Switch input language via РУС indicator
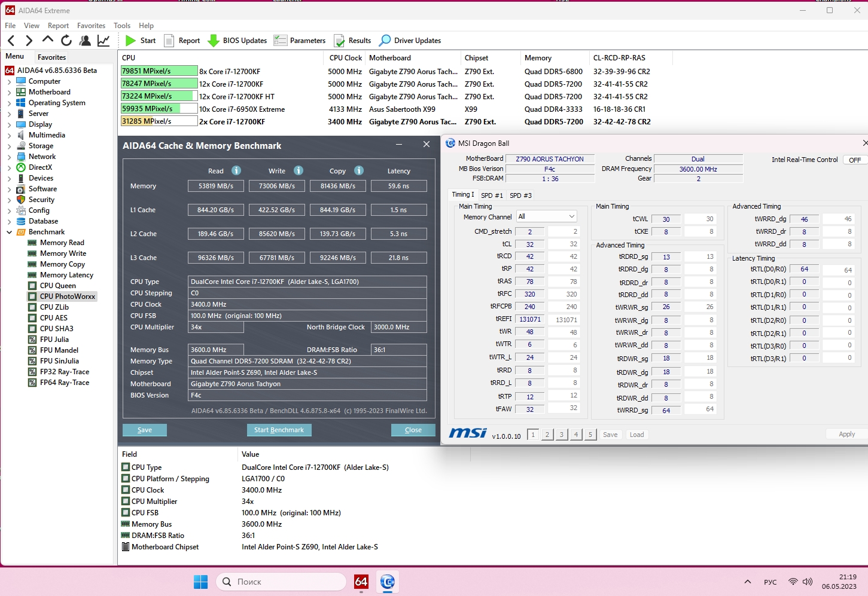Image resolution: width=868 pixels, height=596 pixels. coord(770,582)
